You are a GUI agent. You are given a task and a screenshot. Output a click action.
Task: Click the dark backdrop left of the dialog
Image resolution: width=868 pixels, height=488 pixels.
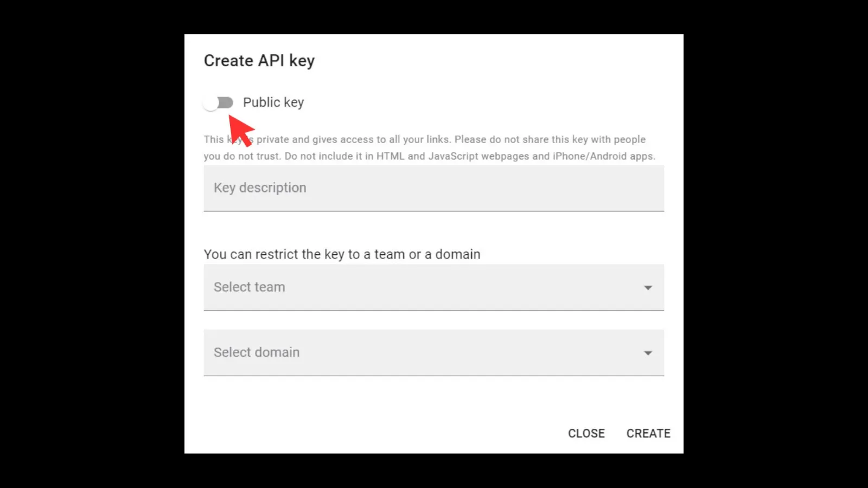pos(92,244)
